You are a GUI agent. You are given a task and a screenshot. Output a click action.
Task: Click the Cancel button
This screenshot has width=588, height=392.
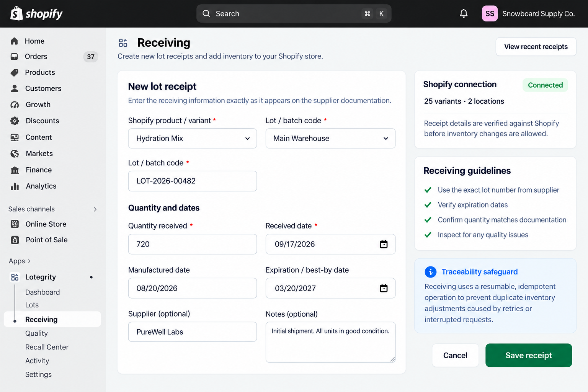point(455,355)
